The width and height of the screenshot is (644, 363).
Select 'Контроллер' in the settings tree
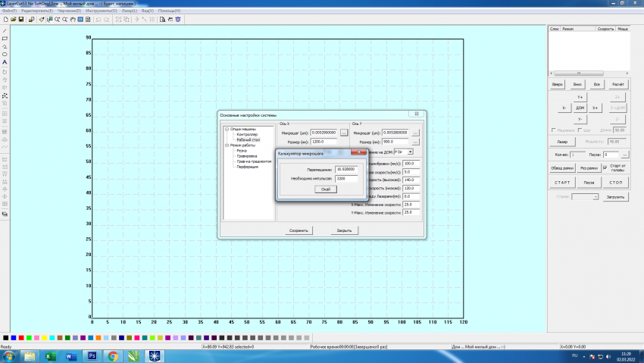coord(247,134)
